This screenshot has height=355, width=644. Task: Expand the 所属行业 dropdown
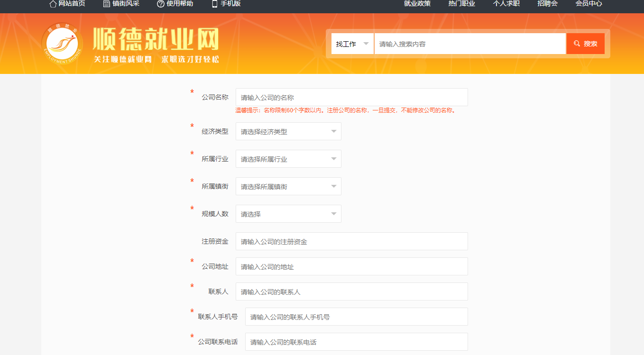pyautogui.click(x=288, y=159)
